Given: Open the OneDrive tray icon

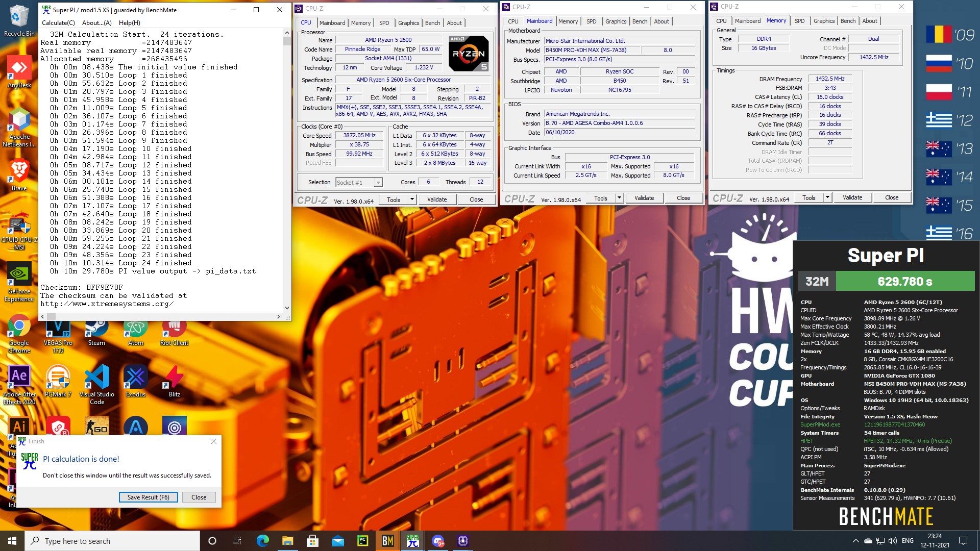Looking at the screenshot, I should (x=868, y=541).
